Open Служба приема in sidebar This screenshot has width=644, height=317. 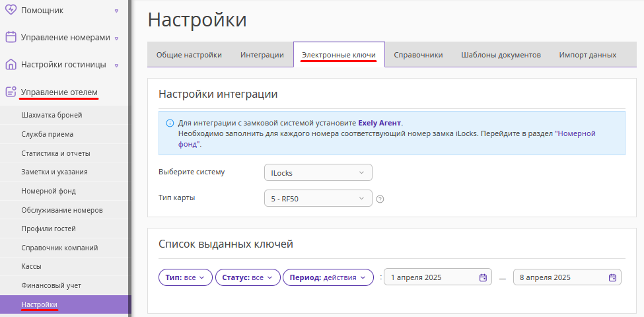[x=65, y=134]
